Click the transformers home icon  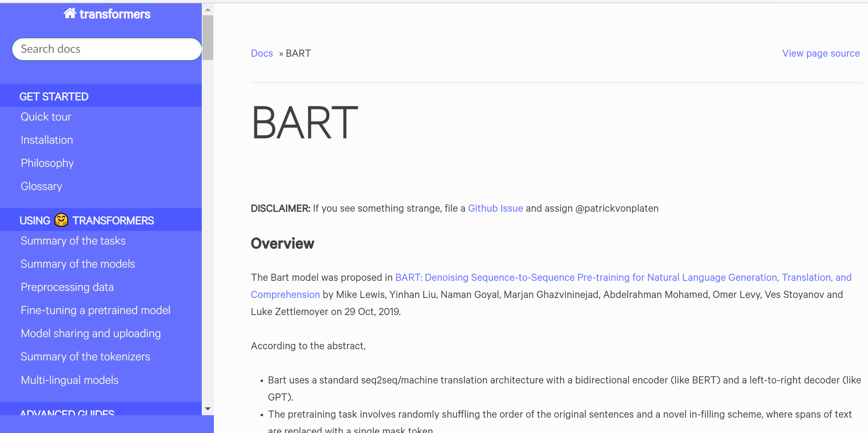[70, 14]
